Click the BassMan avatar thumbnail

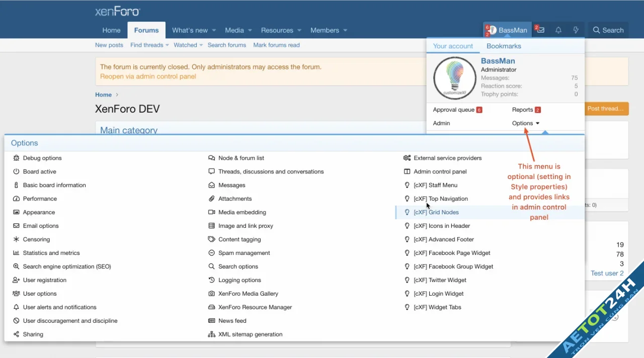[454, 78]
